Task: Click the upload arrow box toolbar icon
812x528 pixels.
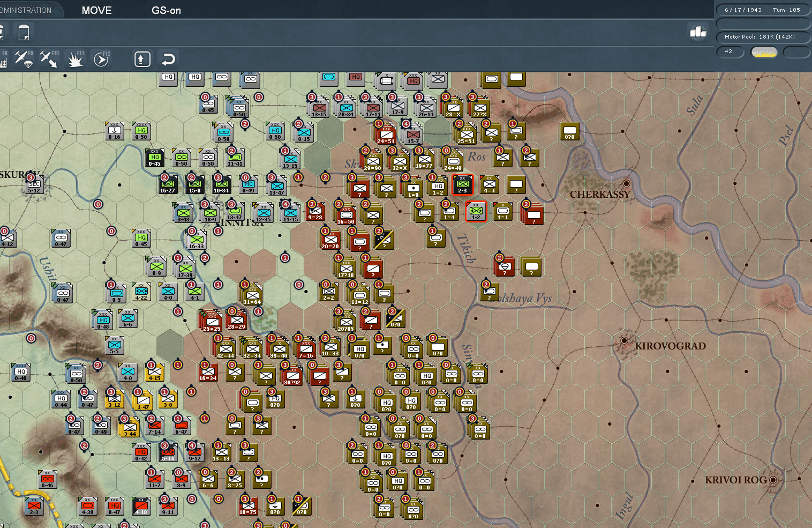Action: point(142,59)
